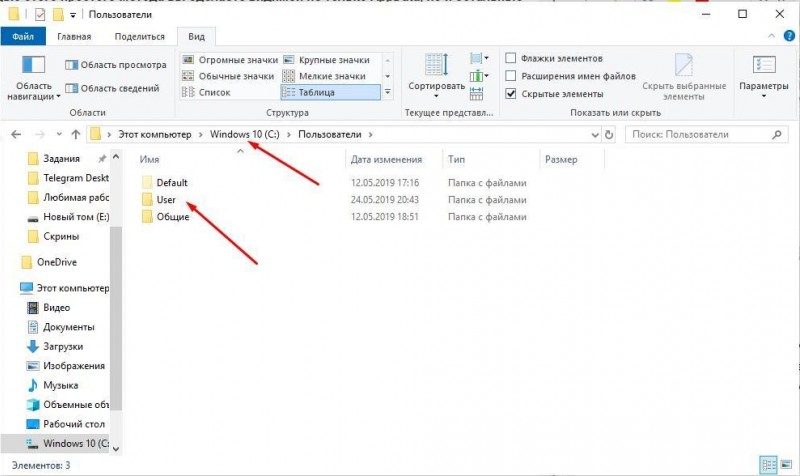Open the Sort by menu (Сортировать)
800x476 pixels.
click(436, 77)
